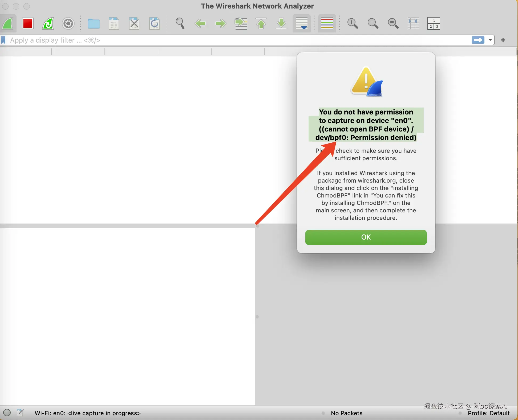
Task: Apply the display filter arrow button
Action: pos(478,40)
